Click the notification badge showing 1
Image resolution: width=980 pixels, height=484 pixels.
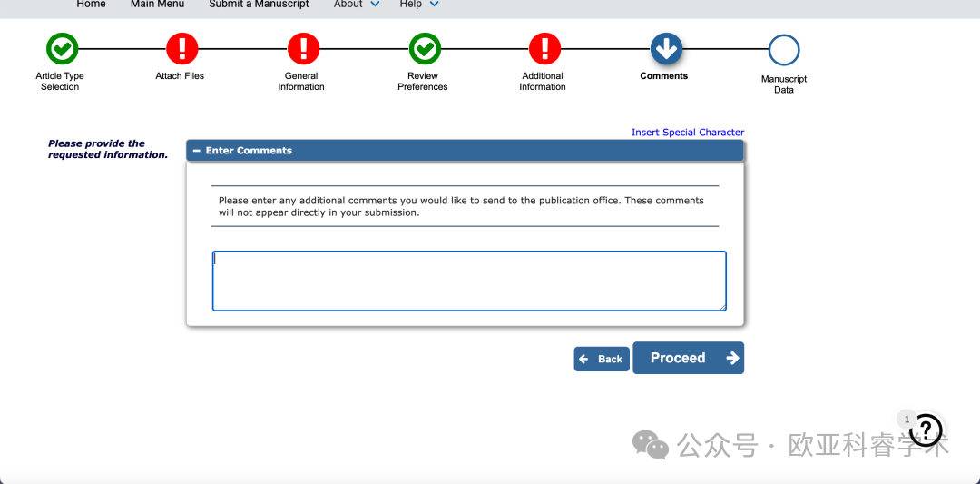click(906, 420)
